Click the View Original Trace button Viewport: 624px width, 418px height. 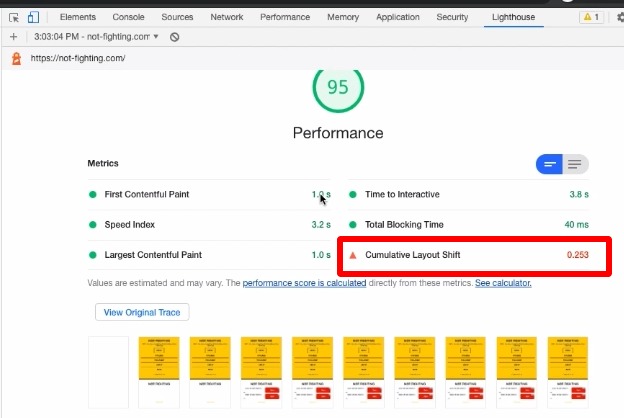142,313
